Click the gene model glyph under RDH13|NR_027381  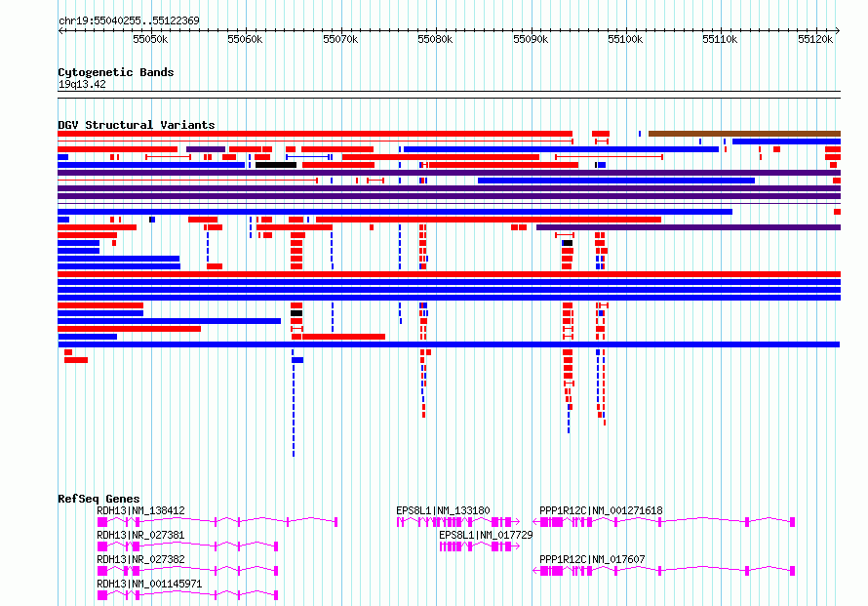pyautogui.click(x=187, y=546)
